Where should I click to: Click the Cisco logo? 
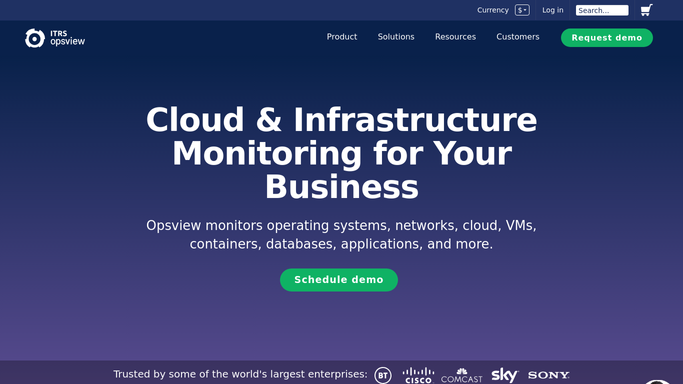click(418, 375)
